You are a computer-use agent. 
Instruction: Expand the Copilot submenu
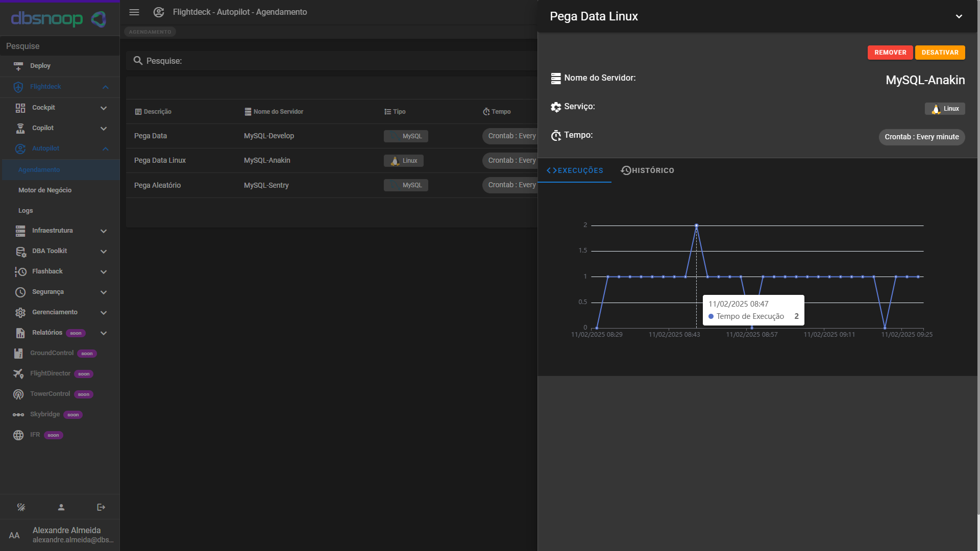click(x=104, y=128)
